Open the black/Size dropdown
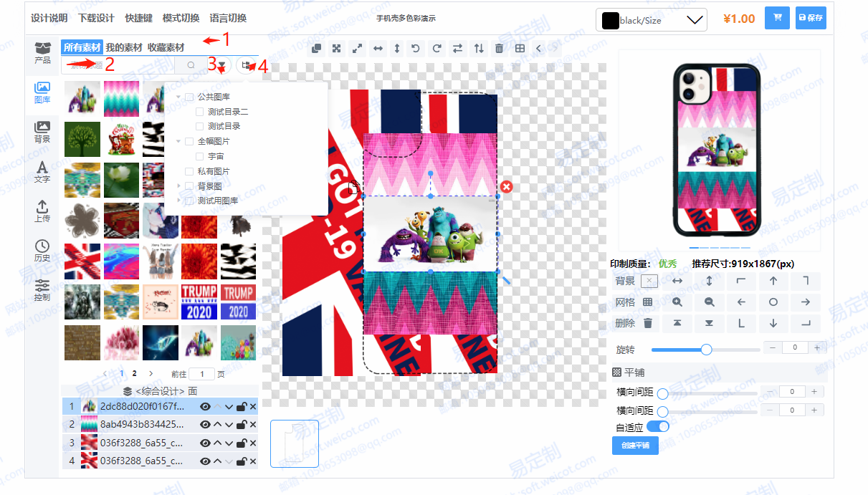This screenshot has width=868, height=495. pos(652,20)
